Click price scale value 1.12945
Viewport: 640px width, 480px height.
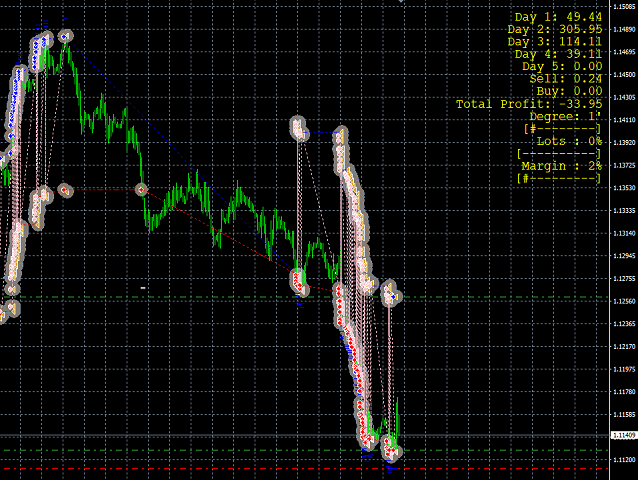coord(624,256)
